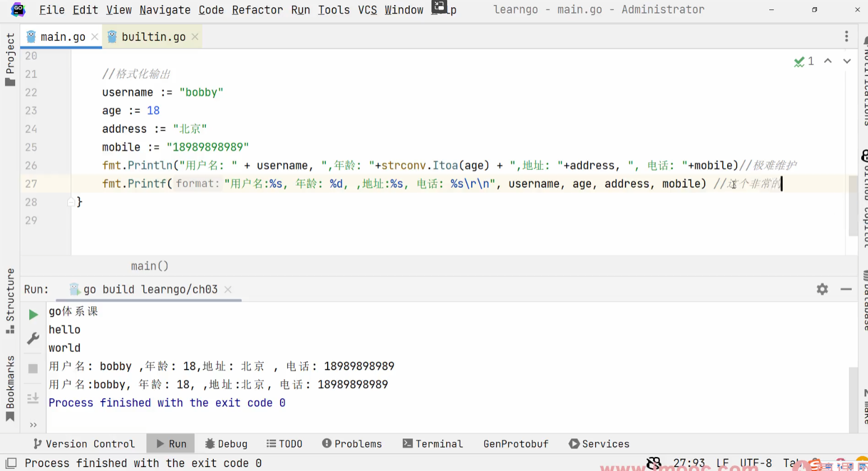This screenshot has width=868, height=471.
Task: Open the UTF-8 encoding selector
Action: click(x=755, y=463)
